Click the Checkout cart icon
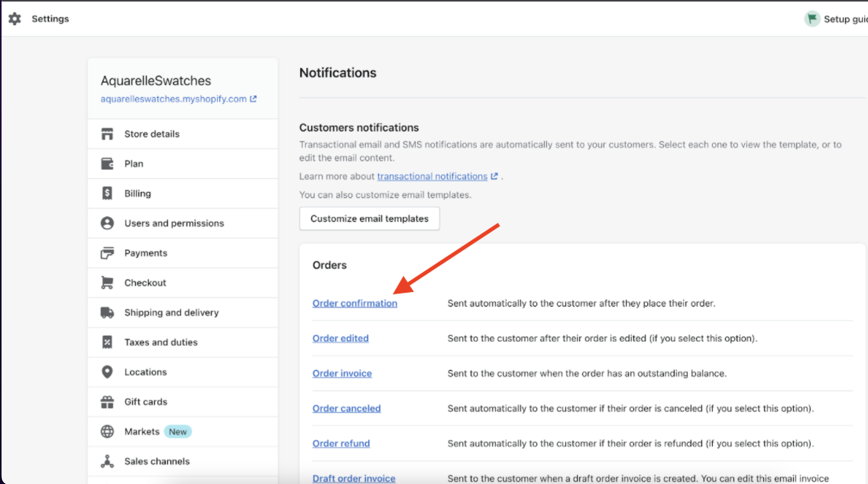 (x=107, y=283)
